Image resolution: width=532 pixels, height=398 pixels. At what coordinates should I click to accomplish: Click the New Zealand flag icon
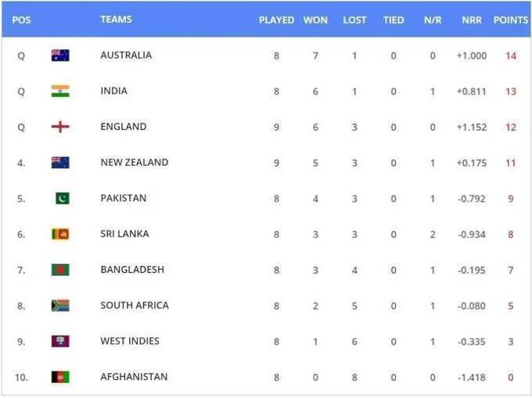point(60,163)
